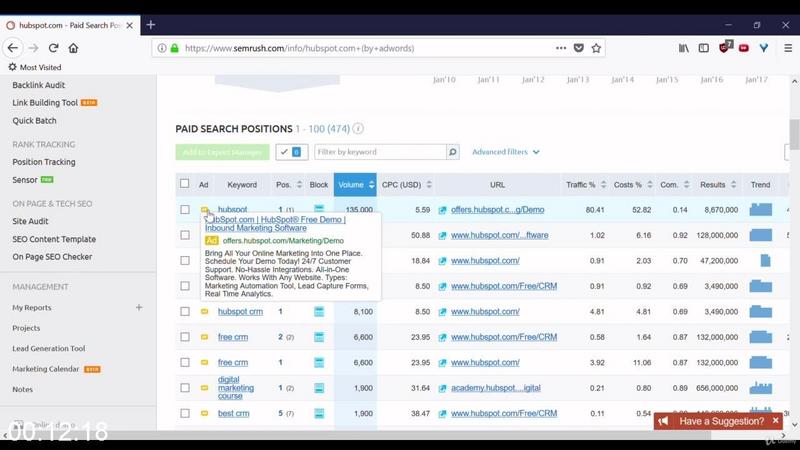
Task: Go back with browser back arrow
Action: 13,48
